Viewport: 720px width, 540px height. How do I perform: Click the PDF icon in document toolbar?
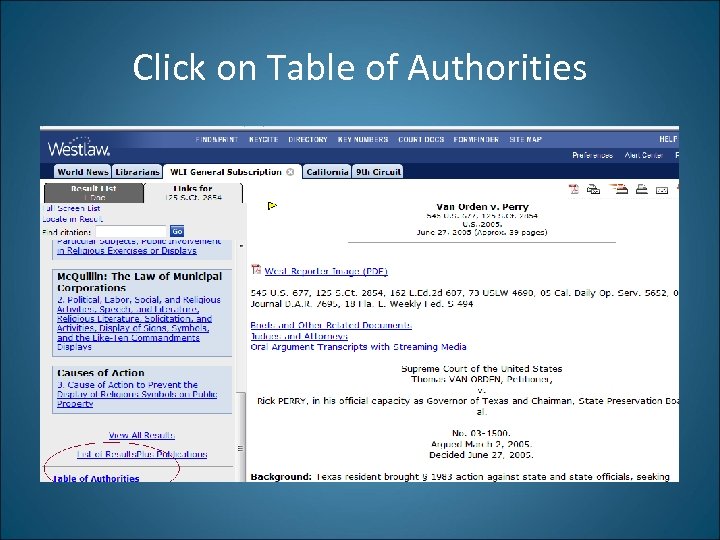click(574, 189)
